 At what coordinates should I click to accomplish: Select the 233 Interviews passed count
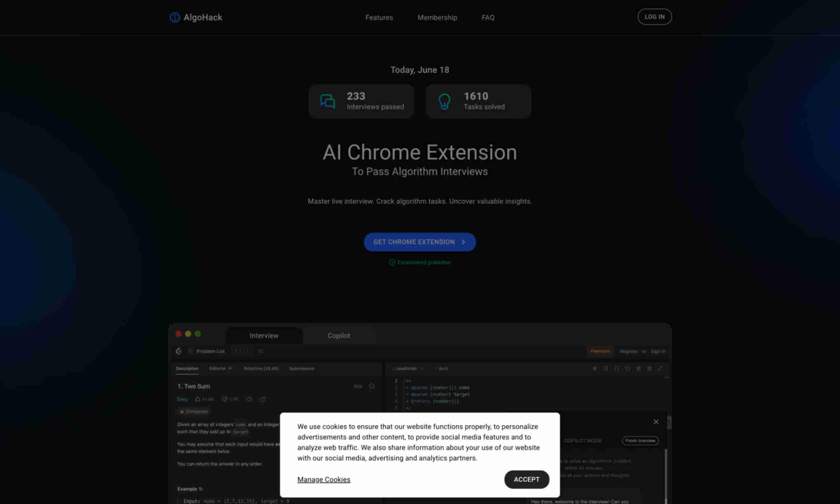(x=356, y=96)
